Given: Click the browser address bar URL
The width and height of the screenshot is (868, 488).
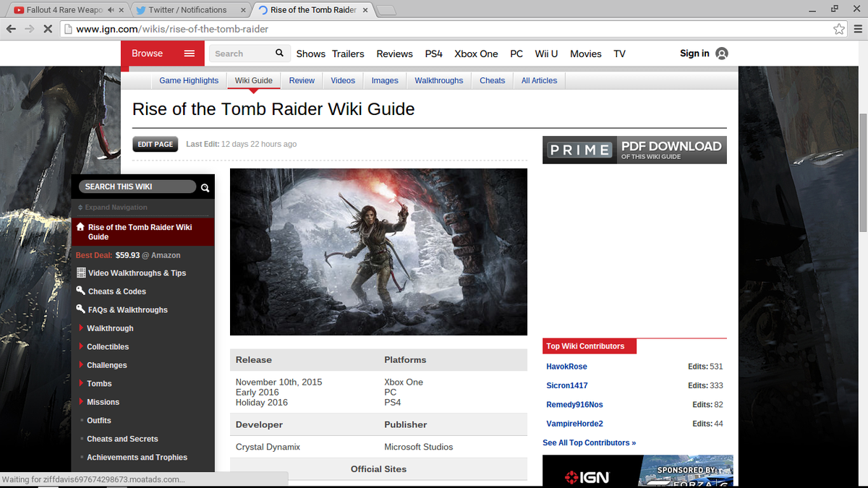Looking at the screenshot, I should pos(172,29).
